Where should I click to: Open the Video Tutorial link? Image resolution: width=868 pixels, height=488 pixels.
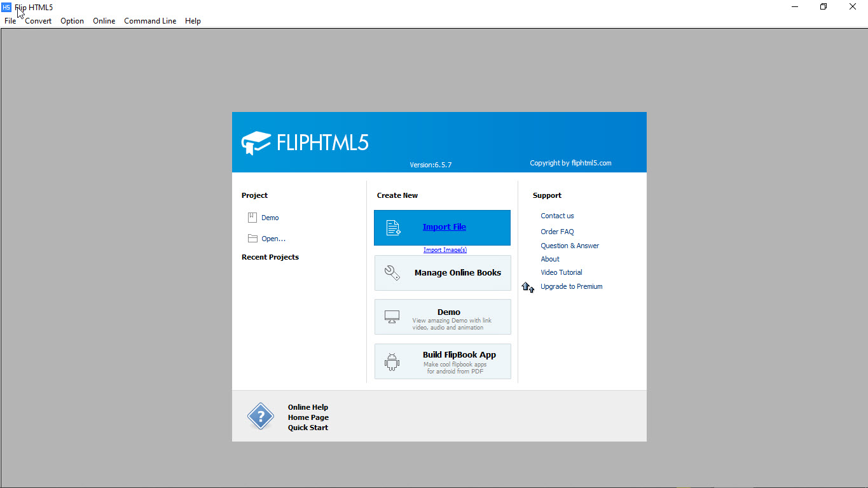[x=561, y=272]
